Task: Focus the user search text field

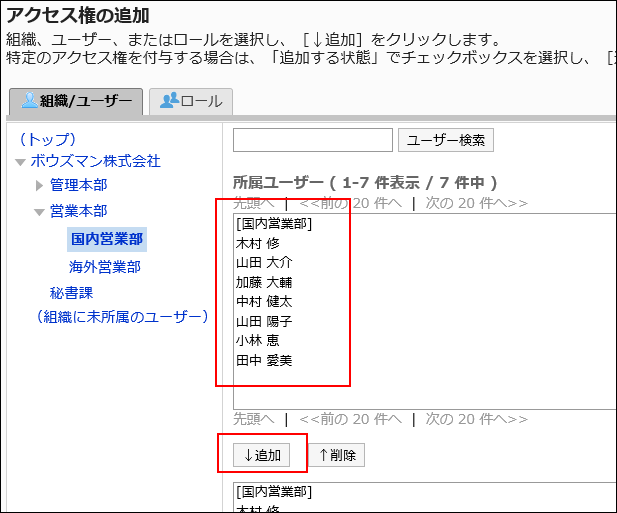Action: [x=313, y=140]
